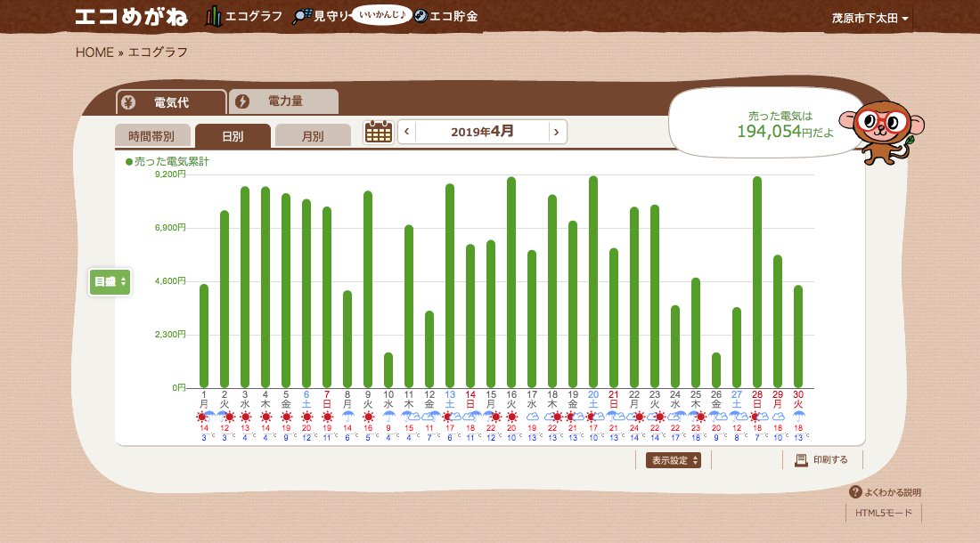Open the エコ貯金 coin menu item

tap(446, 16)
